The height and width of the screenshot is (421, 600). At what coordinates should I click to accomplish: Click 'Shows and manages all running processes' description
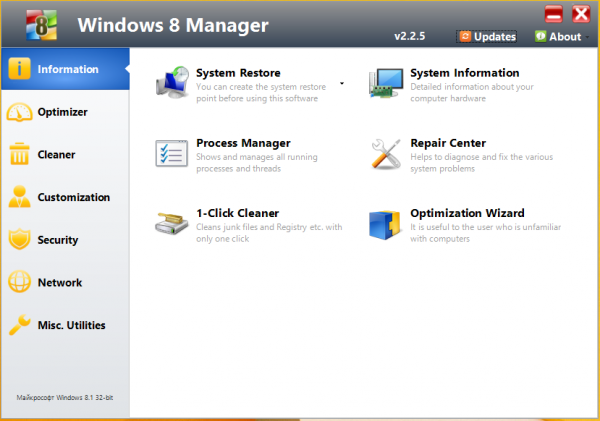(x=257, y=163)
